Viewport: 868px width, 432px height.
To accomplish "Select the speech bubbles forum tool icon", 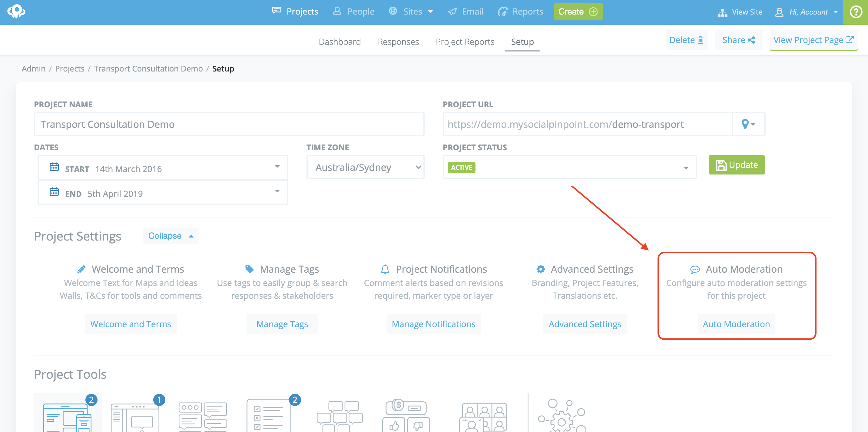I will [x=340, y=417].
